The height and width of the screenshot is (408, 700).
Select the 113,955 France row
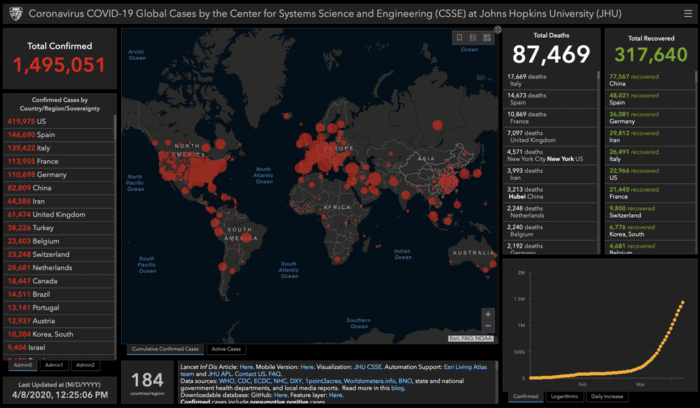pyautogui.click(x=59, y=161)
